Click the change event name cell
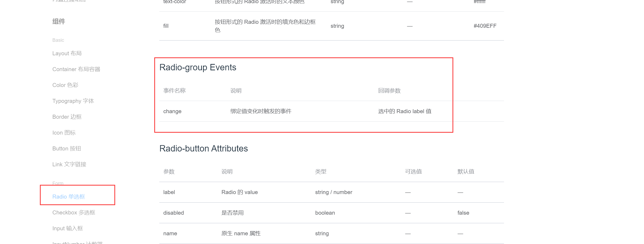 point(172,111)
